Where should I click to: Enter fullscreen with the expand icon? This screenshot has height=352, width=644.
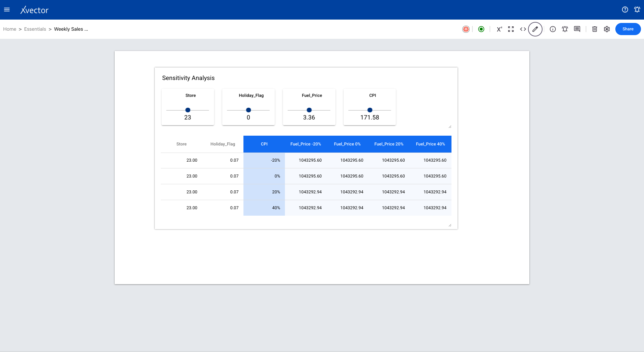[x=511, y=29]
